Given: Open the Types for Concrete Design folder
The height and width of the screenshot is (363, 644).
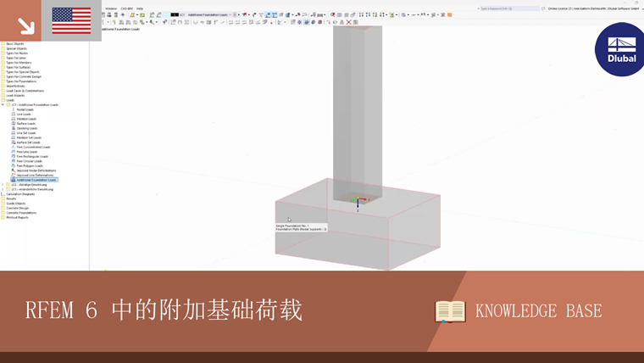Looking at the screenshot, I should coord(22,77).
